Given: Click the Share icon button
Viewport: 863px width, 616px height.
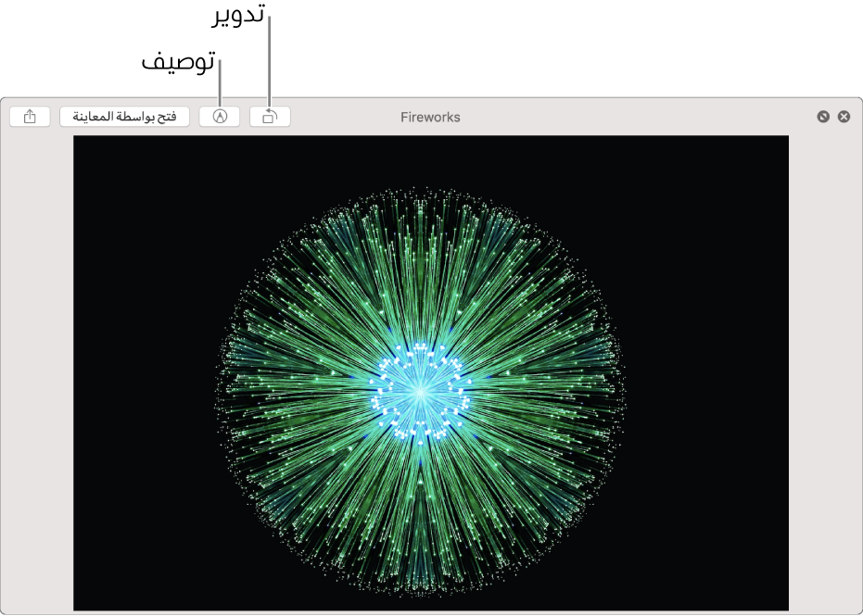Looking at the screenshot, I should (x=30, y=117).
